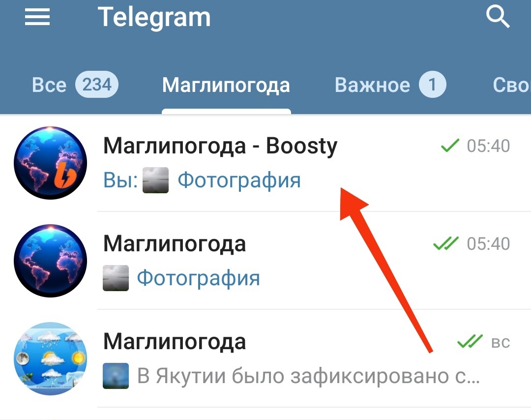Click double checkmark next to вс

[x=470, y=341]
